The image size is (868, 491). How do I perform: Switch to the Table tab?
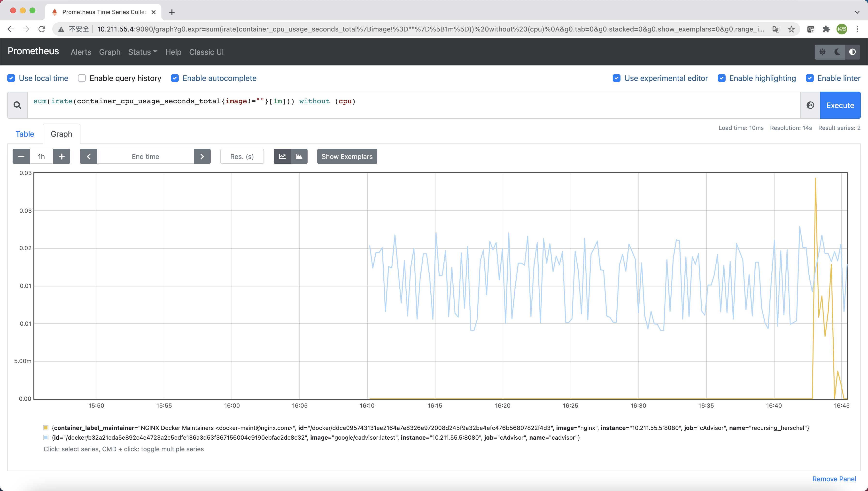coord(25,134)
